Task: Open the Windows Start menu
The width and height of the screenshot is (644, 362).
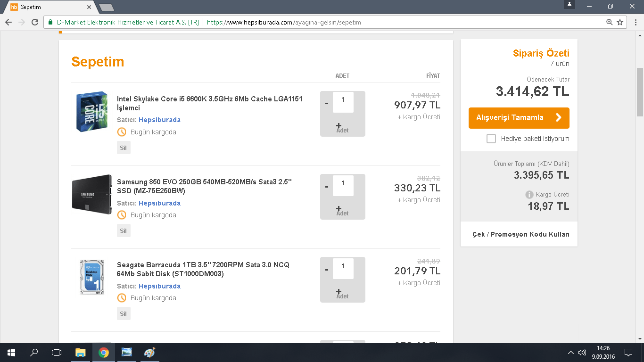Action: 11,353
